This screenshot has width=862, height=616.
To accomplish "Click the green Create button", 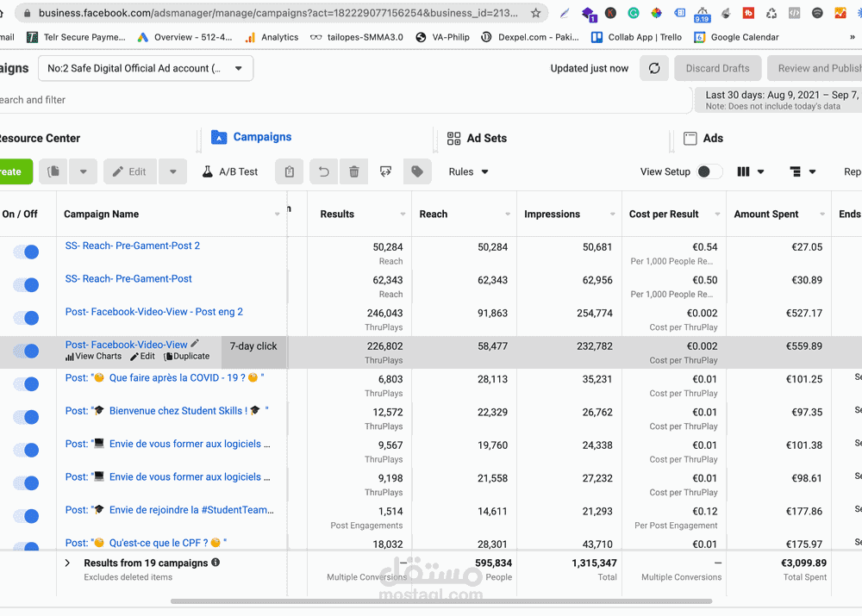I will (16, 171).
